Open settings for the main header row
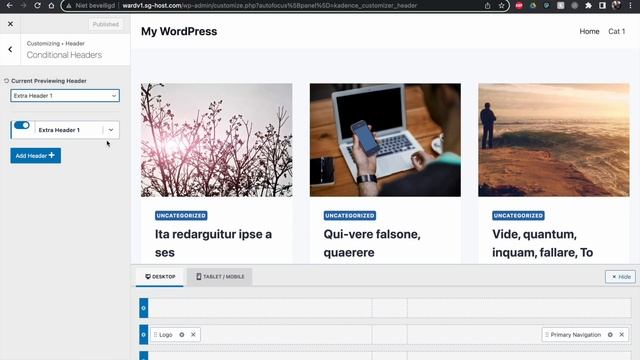The width and height of the screenshot is (640, 360). click(x=144, y=335)
